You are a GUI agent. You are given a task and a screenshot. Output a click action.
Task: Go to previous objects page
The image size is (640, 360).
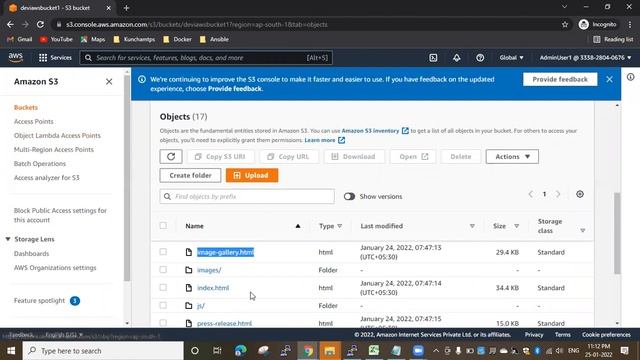(531, 194)
